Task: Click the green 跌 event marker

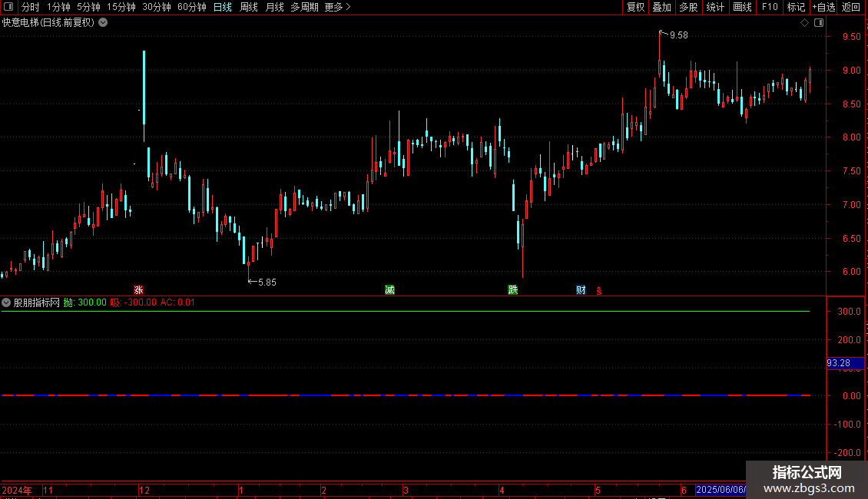Action: (x=513, y=290)
